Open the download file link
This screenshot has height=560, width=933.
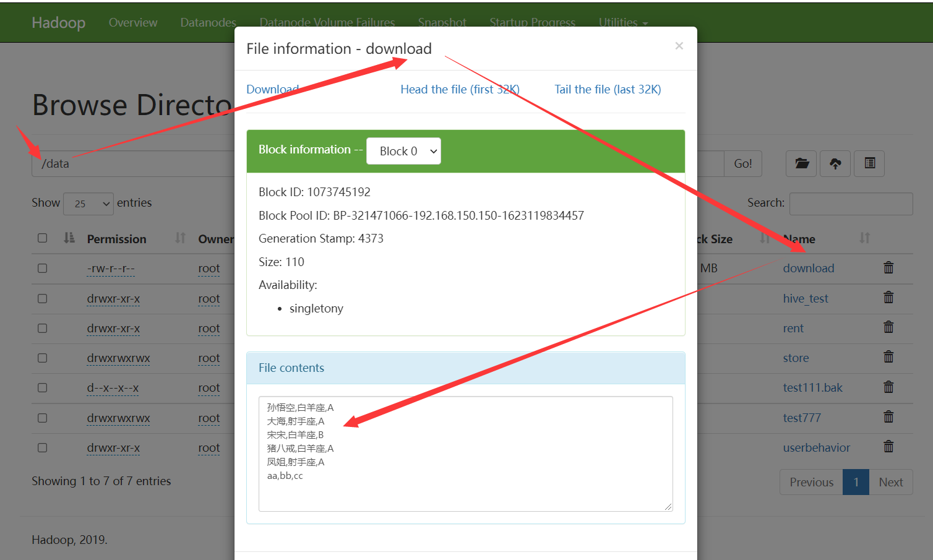pyautogui.click(x=808, y=268)
